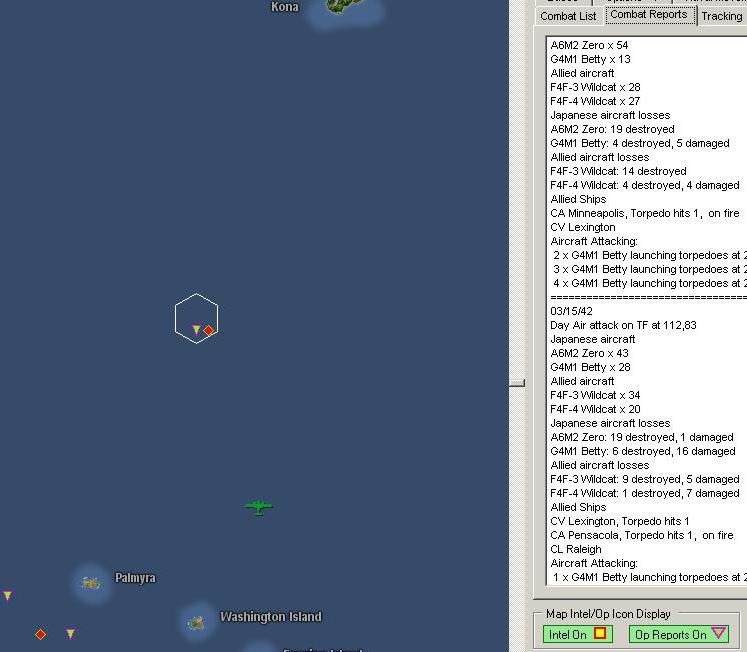
Task: Click the triangle marker left of Palmyra
Action: click(8, 595)
